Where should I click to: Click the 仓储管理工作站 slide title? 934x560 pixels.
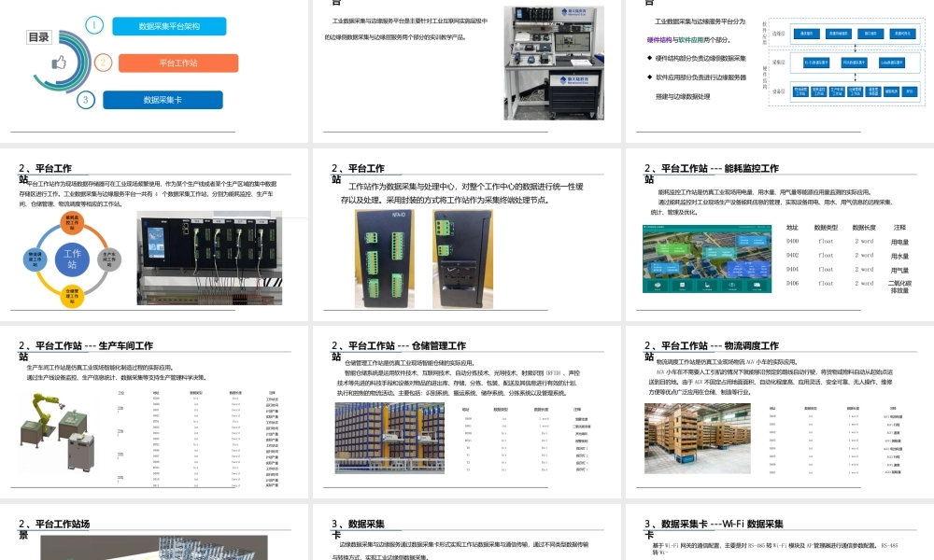click(x=399, y=351)
